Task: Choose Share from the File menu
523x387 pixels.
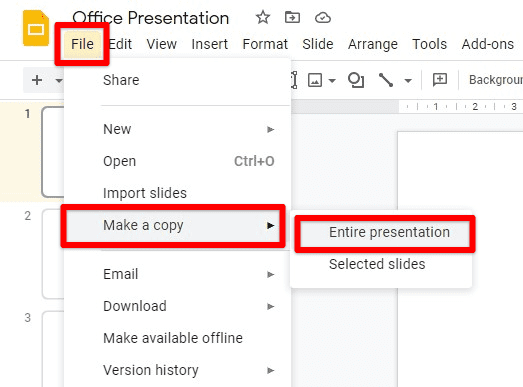Action: 177,80
